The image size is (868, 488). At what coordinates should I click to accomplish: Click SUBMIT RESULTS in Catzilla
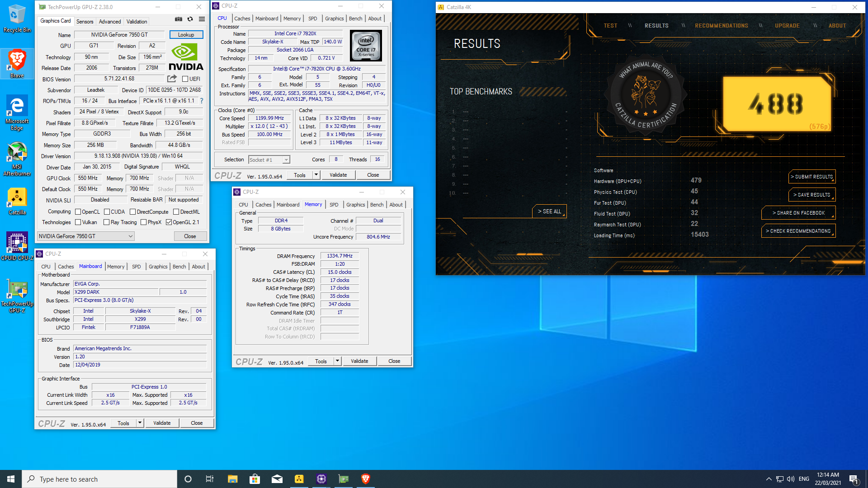(x=812, y=177)
